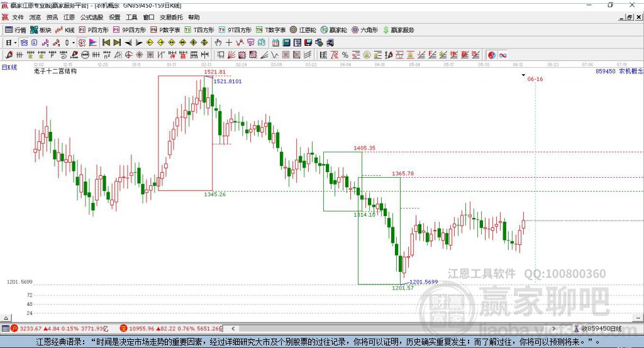Open the 文件 menu
Image resolution: width=644 pixels, height=348 pixels.
[18, 17]
